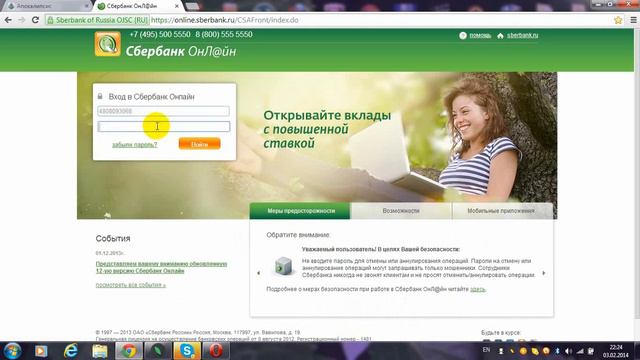Open the dark green leaf taskbar app
640x360 pixels.
158,351
